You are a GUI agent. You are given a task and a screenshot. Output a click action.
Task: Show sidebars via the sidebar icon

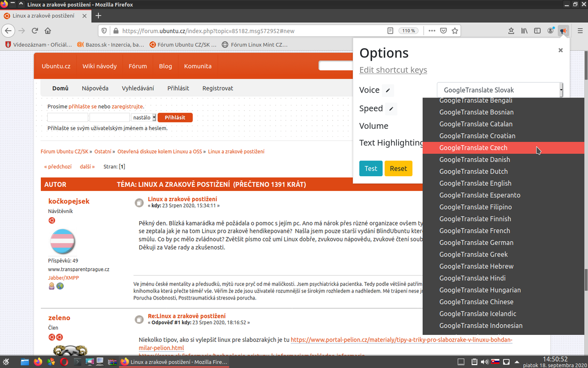pos(537,31)
